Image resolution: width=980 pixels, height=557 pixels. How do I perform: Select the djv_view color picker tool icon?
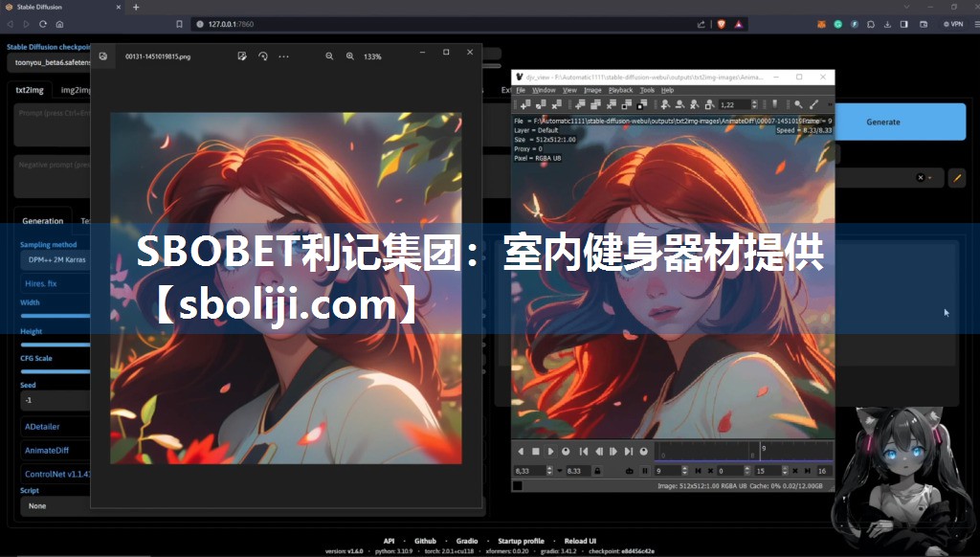click(x=813, y=104)
